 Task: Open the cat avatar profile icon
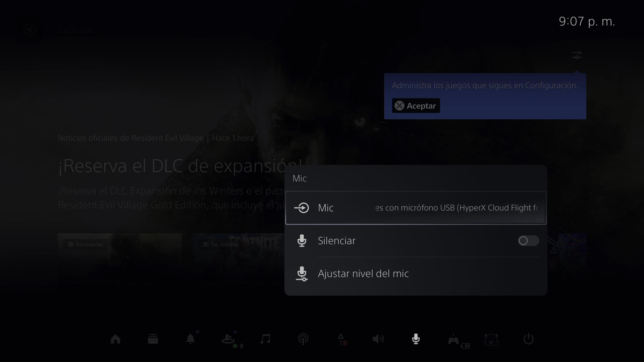pyautogui.click(x=491, y=339)
